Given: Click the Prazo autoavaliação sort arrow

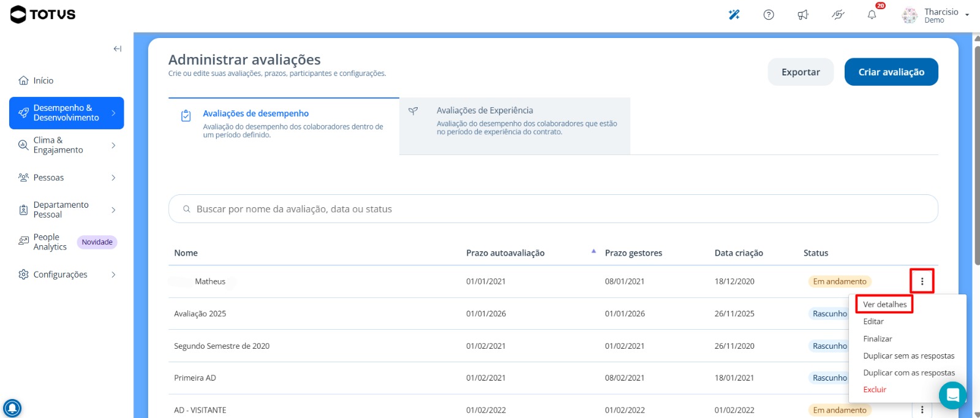Looking at the screenshot, I should coord(594,251).
